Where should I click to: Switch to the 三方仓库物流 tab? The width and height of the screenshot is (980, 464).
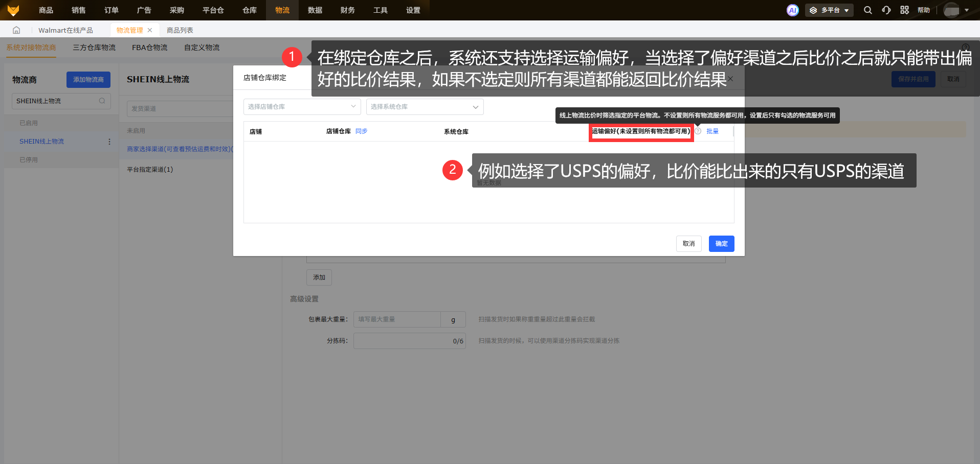click(94, 48)
